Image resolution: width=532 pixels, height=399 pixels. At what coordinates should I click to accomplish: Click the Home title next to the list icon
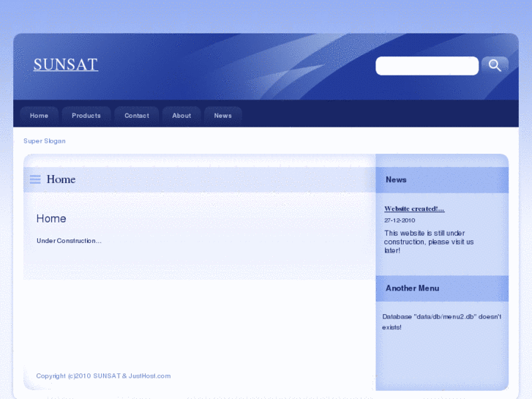(61, 179)
